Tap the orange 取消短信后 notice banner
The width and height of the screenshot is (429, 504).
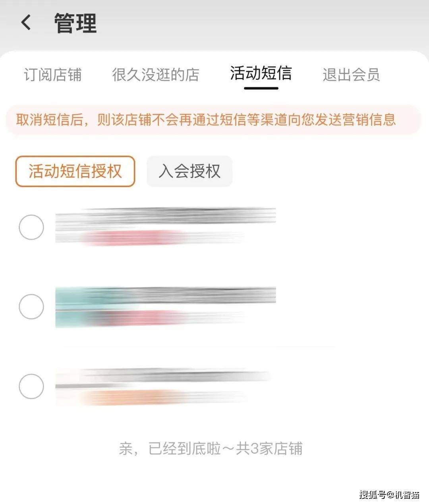point(206,120)
